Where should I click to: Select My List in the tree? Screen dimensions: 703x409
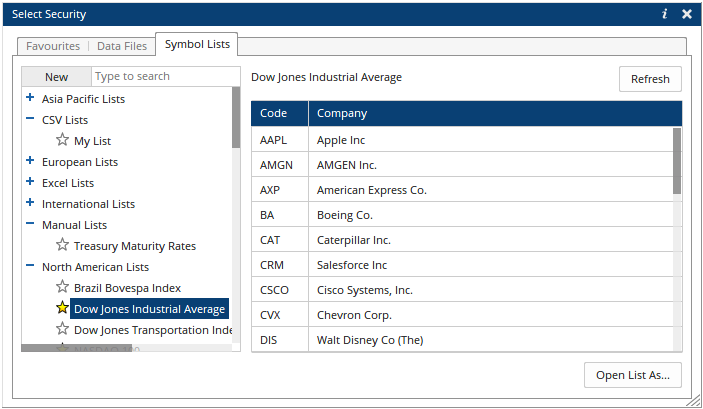tap(92, 141)
